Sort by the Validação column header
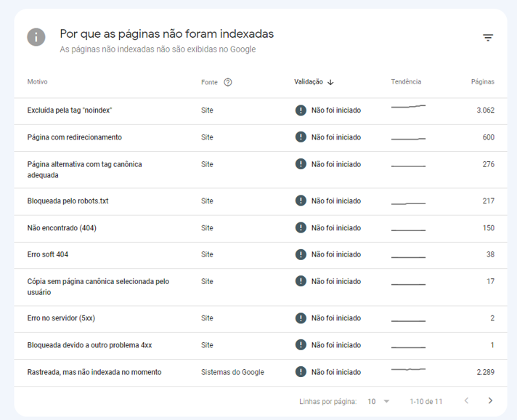 click(309, 82)
